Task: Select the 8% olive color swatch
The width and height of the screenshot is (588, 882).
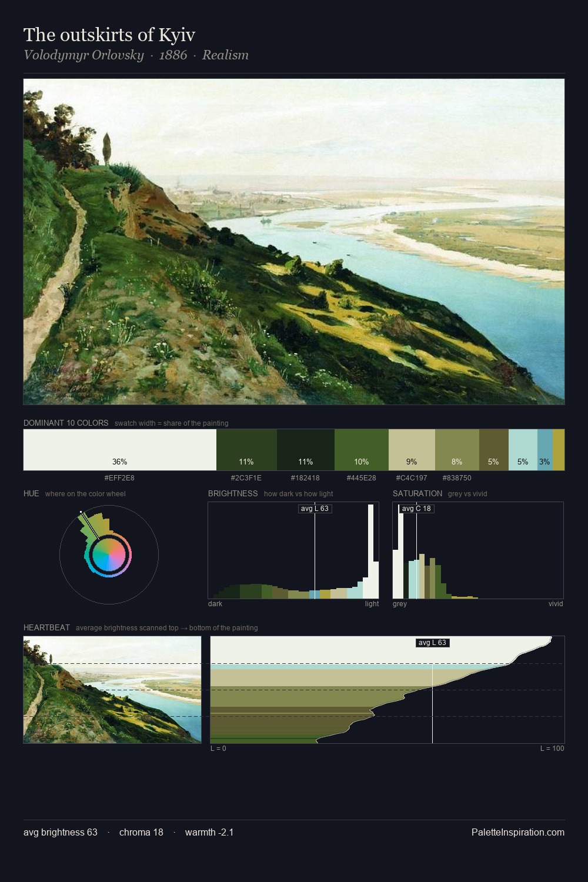Action: point(457,450)
